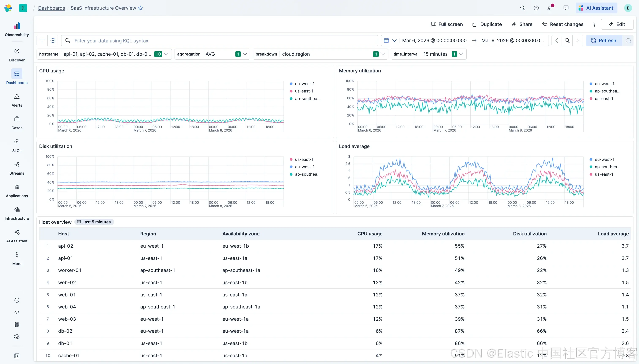
Task: Click the Edit dashboard button
Action: [x=617, y=24]
